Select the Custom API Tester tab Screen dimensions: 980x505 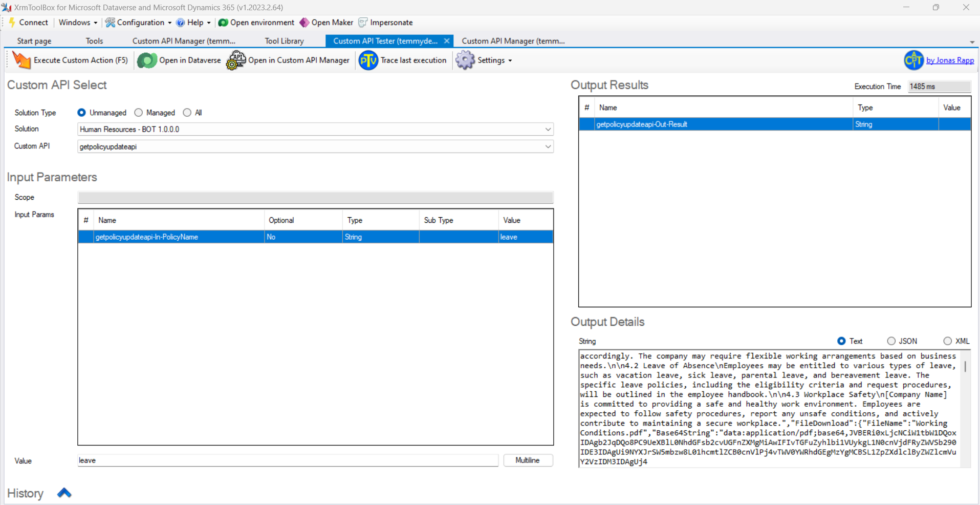[385, 41]
